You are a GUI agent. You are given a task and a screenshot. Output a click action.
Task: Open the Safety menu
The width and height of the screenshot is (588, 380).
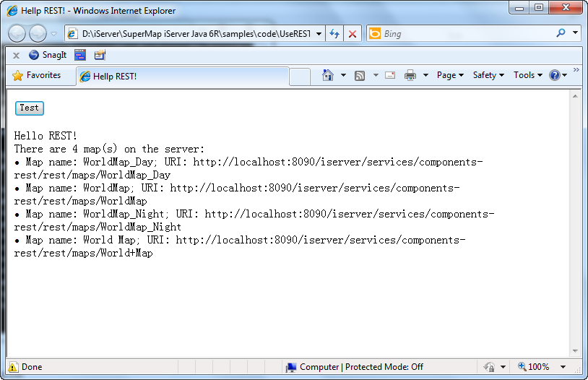(x=488, y=75)
